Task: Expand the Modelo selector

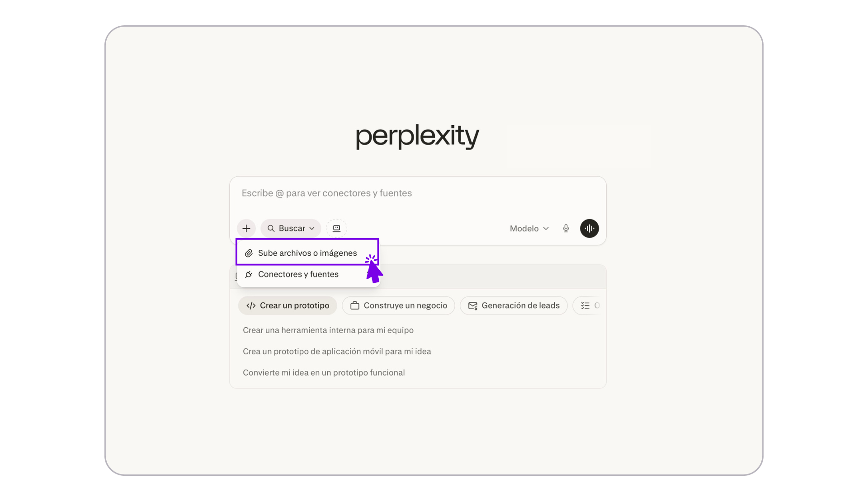Action: (x=529, y=228)
